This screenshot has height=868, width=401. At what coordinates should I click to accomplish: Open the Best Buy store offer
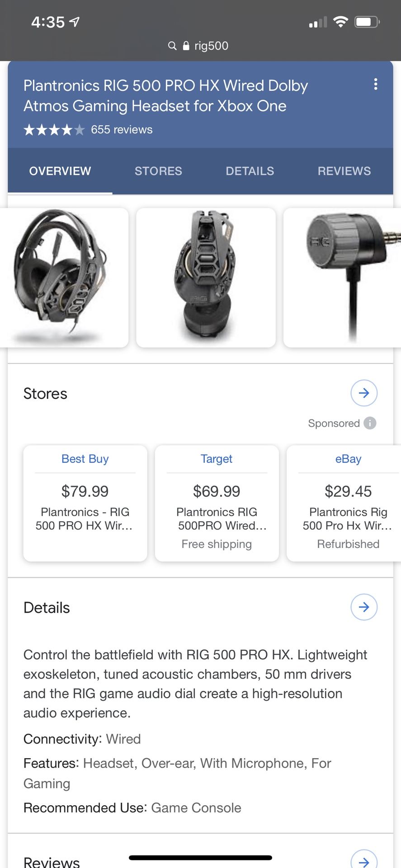(85, 503)
